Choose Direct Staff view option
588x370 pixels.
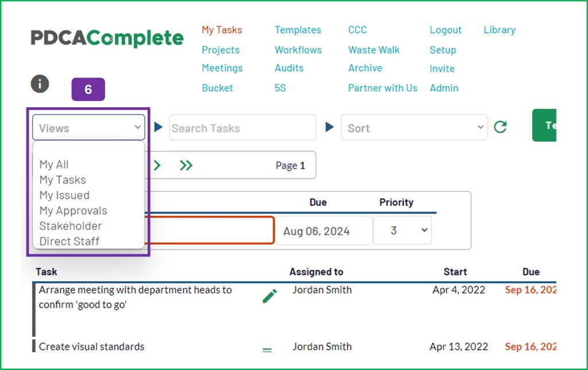pyautogui.click(x=69, y=241)
